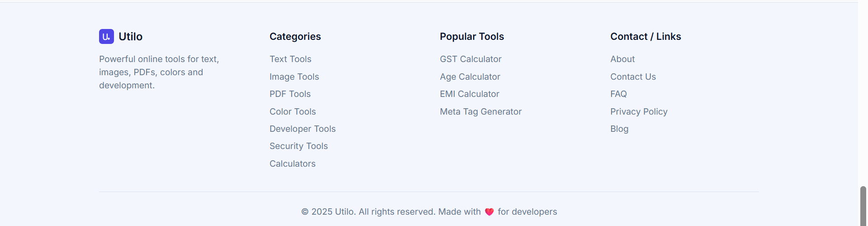Open the GST Calculator tool
The height and width of the screenshot is (226, 868).
point(470,59)
